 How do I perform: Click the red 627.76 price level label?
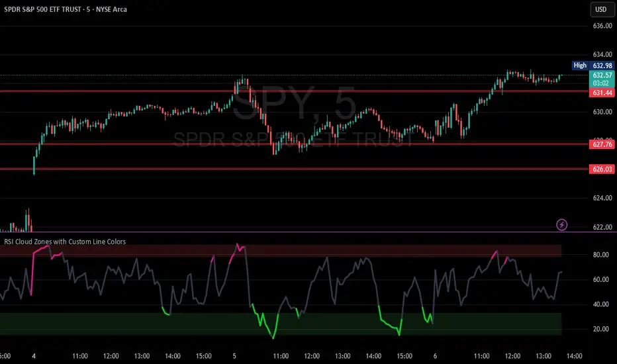(602, 144)
